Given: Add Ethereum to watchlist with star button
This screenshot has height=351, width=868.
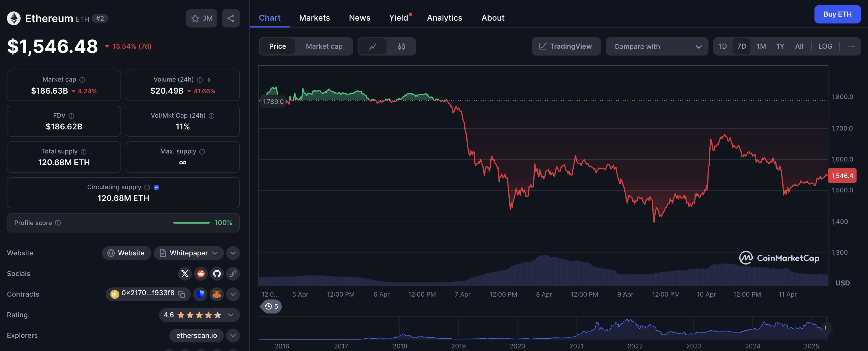Looking at the screenshot, I should coord(202,18).
